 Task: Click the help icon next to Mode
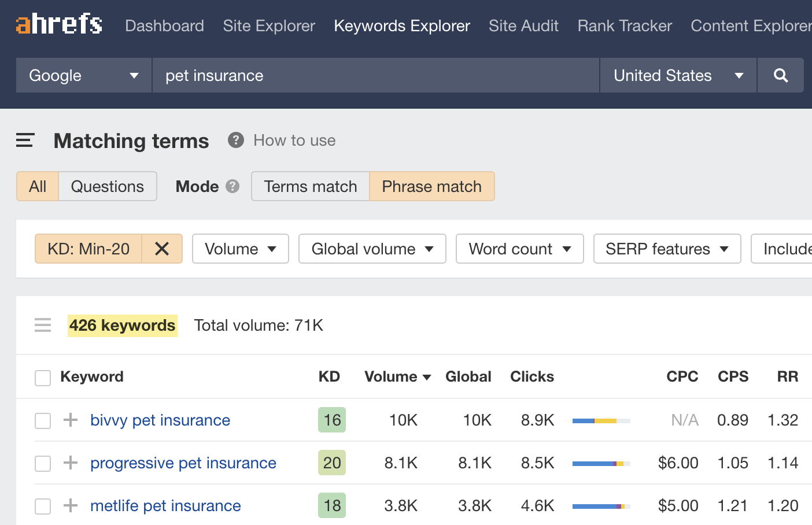tap(232, 186)
